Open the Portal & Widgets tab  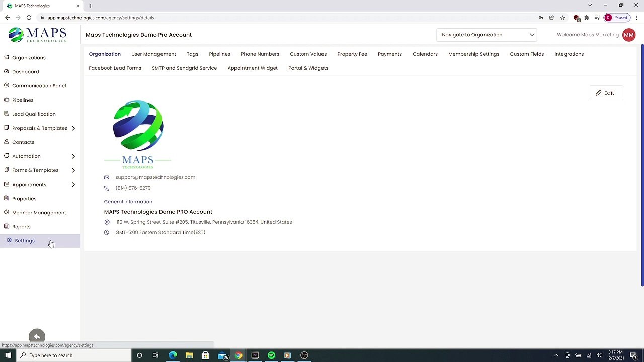point(308,68)
